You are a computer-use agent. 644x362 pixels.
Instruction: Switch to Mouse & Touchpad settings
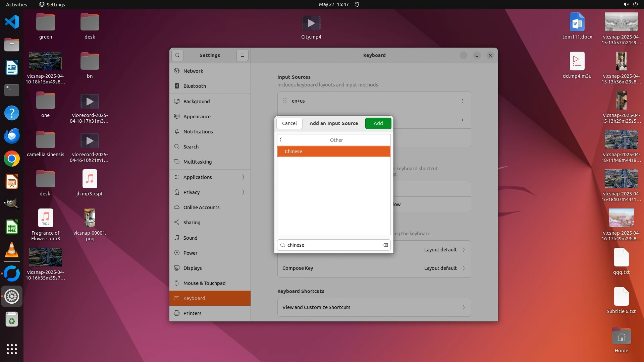(204, 283)
